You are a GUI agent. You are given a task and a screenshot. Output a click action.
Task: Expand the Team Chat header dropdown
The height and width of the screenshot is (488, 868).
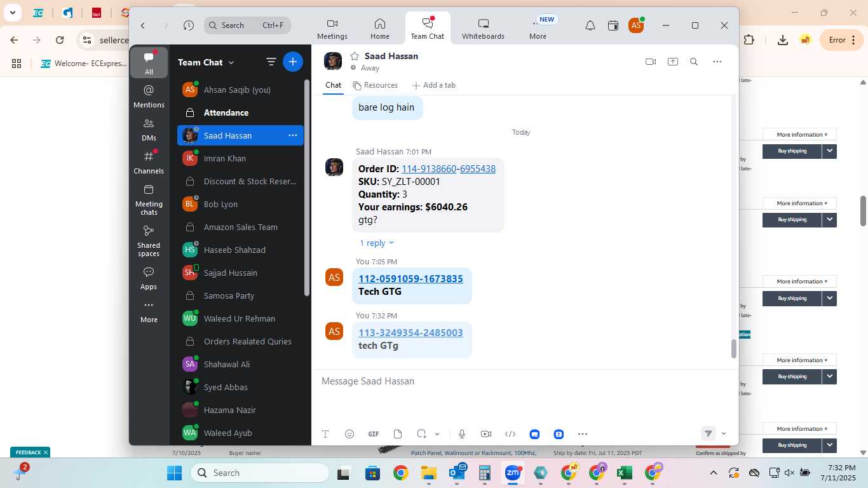coord(231,62)
